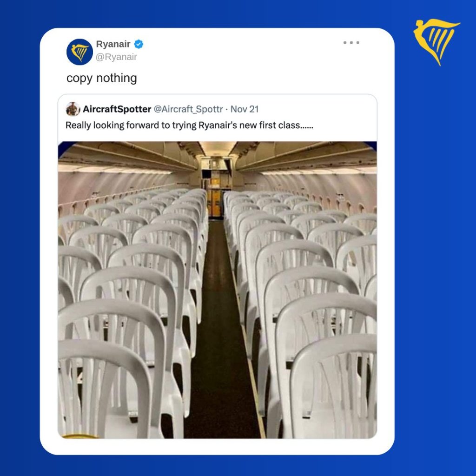The height and width of the screenshot is (476, 476).
Task: Open the quoted tweet about first class
Action: pos(189,126)
